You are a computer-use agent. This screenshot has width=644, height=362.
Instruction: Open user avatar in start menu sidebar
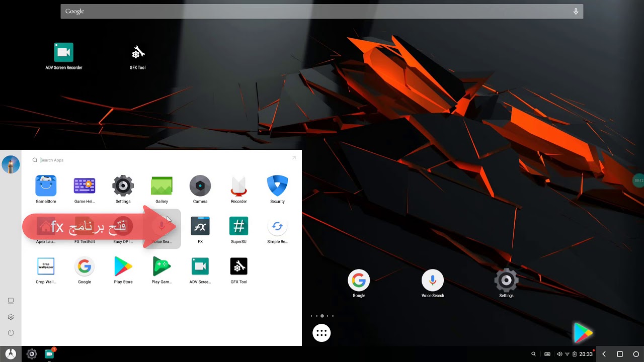click(x=11, y=164)
